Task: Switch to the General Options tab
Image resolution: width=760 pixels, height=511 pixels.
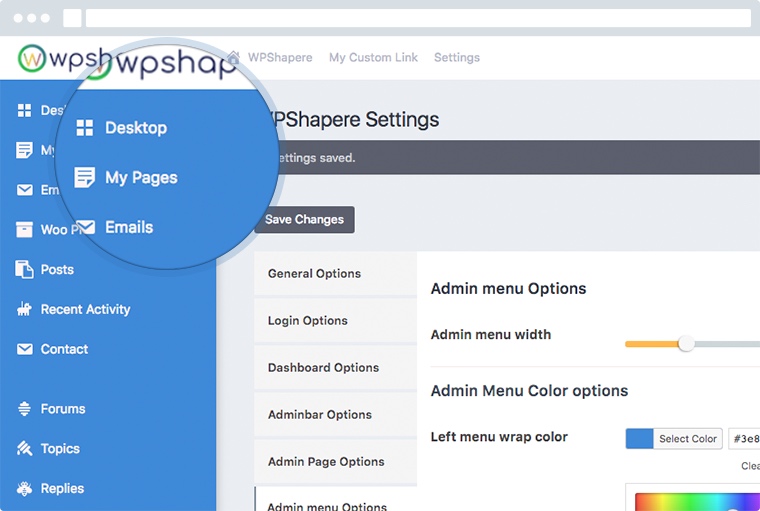Action: (x=335, y=273)
